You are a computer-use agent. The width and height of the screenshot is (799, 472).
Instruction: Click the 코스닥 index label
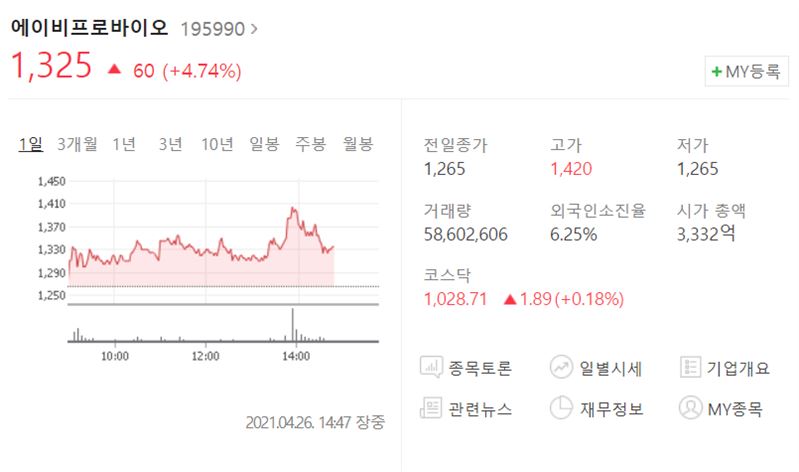point(447,274)
